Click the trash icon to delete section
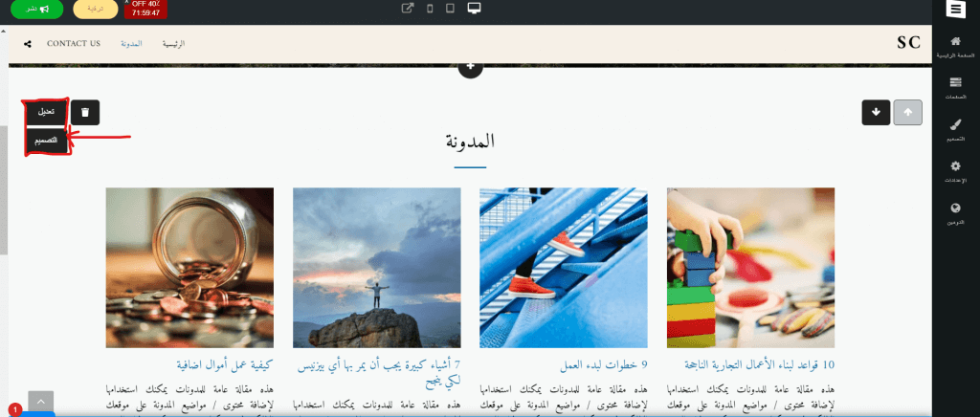This screenshot has height=417, width=980. (x=85, y=112)
